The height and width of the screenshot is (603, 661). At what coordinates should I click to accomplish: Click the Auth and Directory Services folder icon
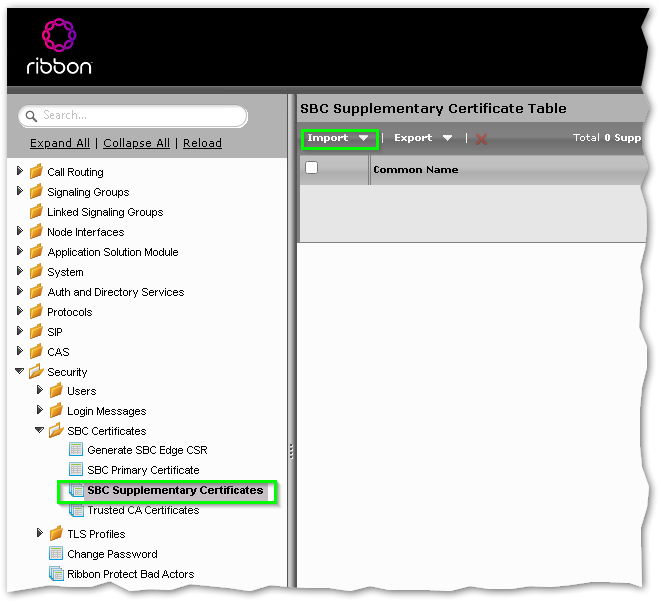click(x=36, y=292)
